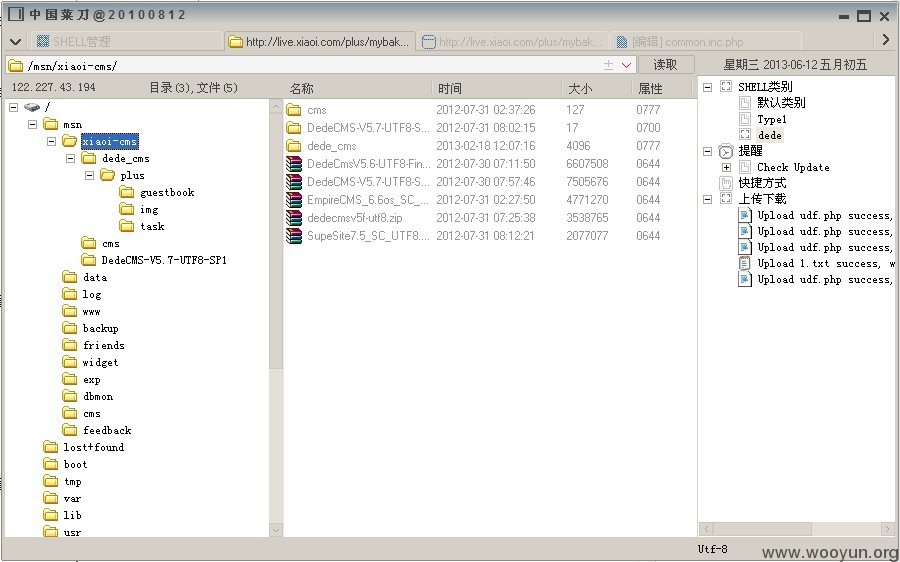Click the folder icon in the path bar

(16, 65)
